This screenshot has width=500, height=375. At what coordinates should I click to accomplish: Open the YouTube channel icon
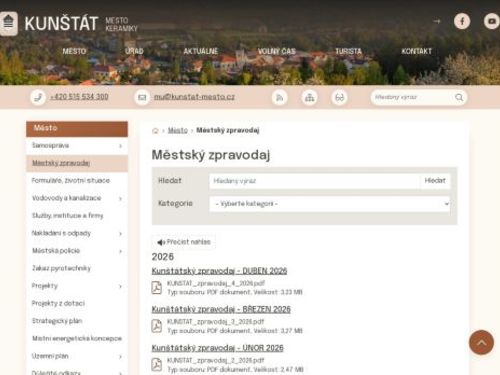point(492,21)
